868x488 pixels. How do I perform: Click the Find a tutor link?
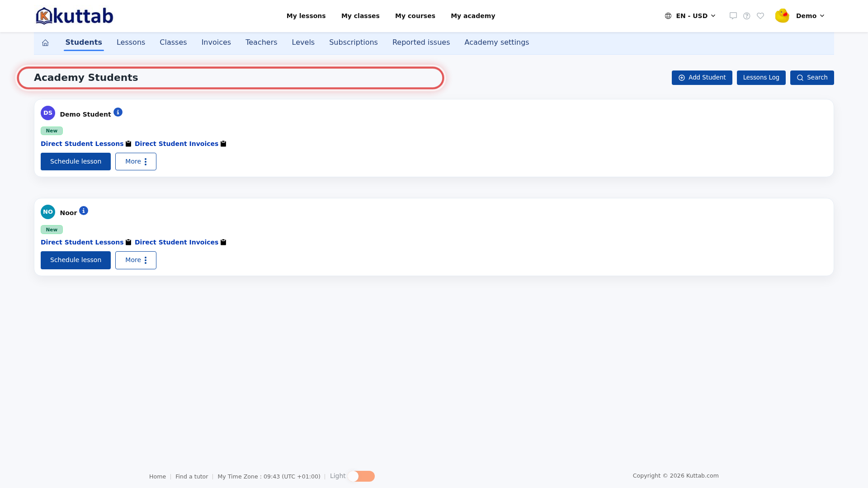[192, 477]
